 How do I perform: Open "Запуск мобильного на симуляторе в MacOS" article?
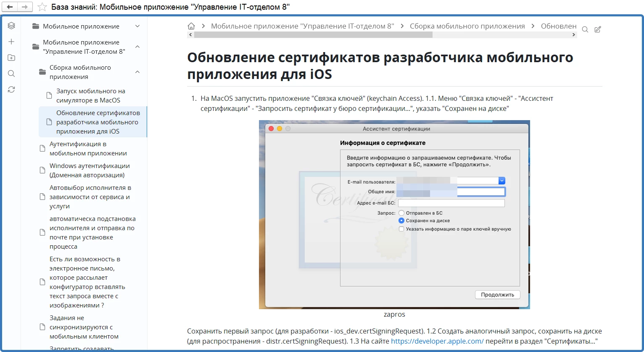point(91,96)
